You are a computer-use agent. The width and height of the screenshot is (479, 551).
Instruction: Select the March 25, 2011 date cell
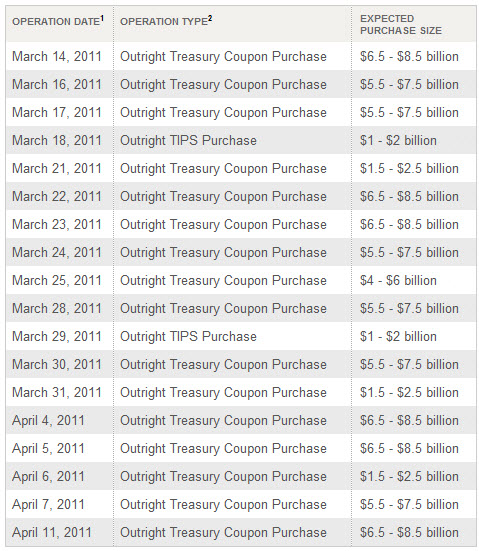coord(57,280)
